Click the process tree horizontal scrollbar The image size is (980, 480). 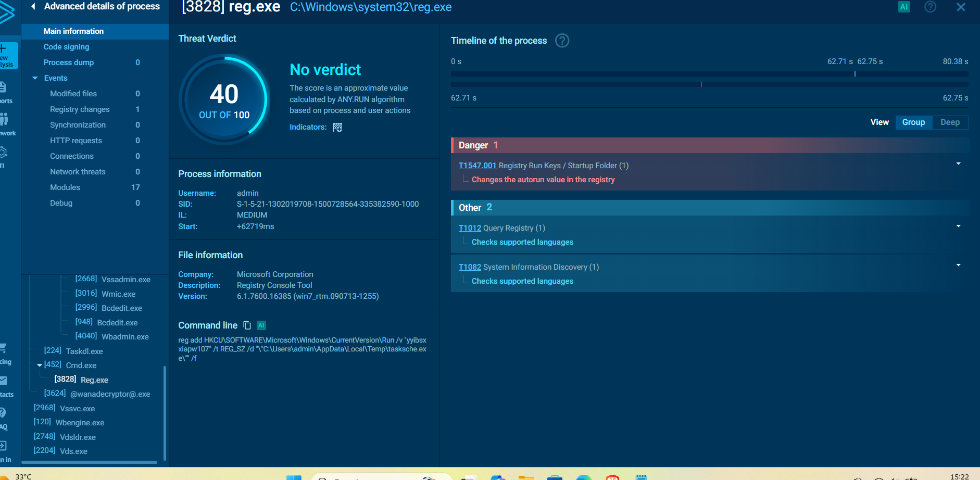89,462
